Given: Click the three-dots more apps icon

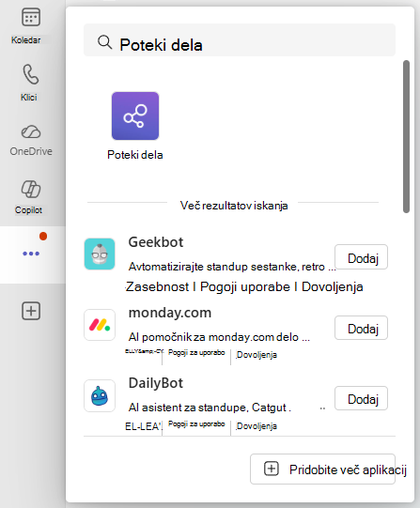Looking at the screenshot, I should pyautogui.click(x=31, y=254).
